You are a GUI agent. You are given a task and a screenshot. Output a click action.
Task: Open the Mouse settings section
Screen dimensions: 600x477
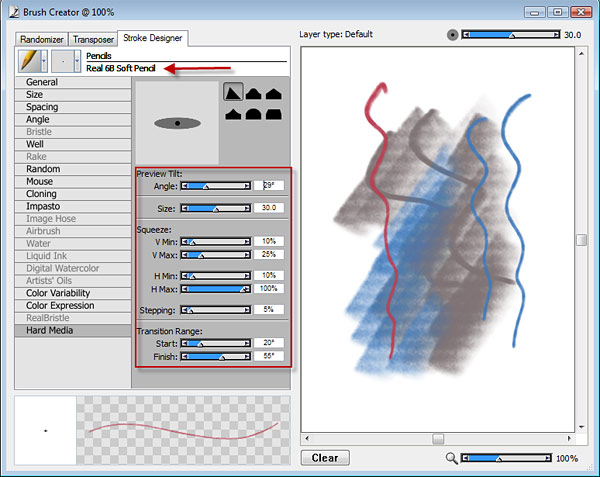[x=73, y=181]
